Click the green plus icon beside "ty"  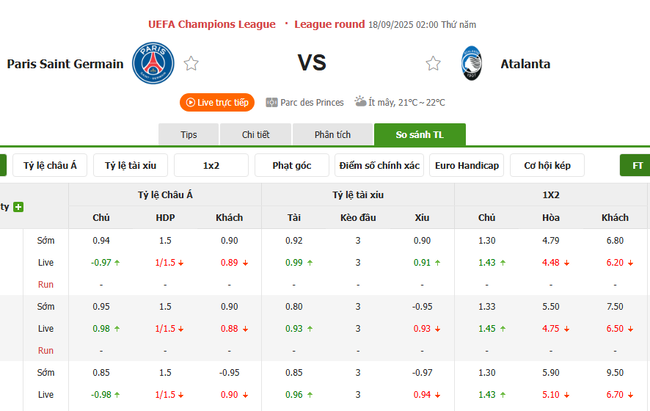point(18,207)
